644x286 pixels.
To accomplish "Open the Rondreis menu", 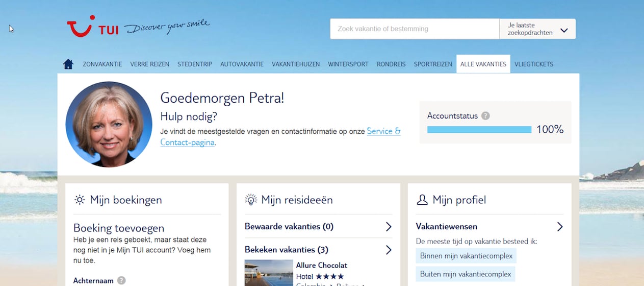I will point(391,64).
